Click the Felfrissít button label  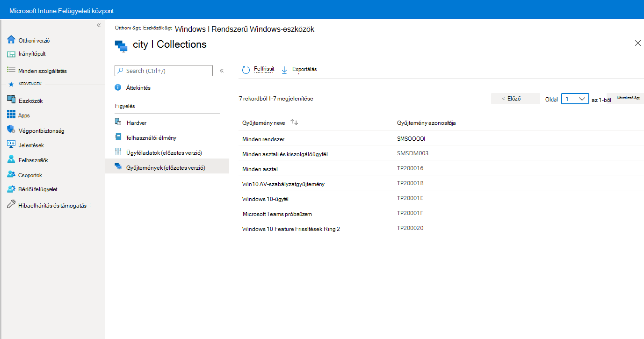264,69
